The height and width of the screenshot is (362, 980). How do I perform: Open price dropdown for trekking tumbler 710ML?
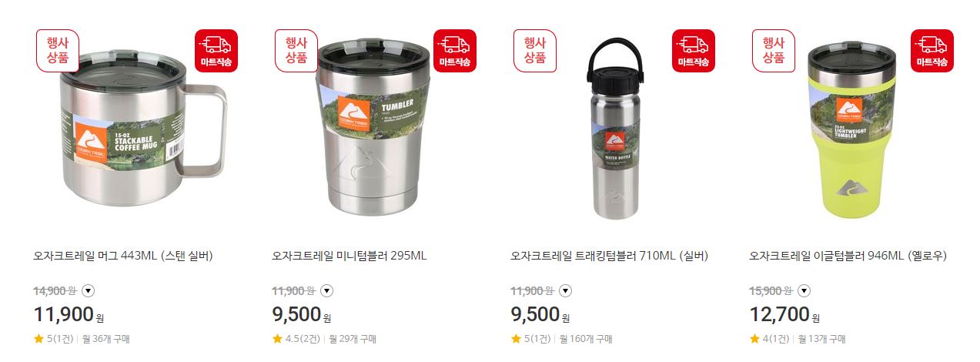pyautogui.click(x=565, y=291)
